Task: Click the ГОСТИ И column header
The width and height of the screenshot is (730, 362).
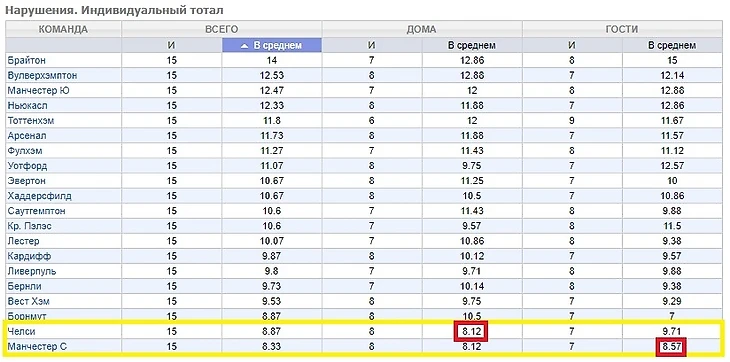Action: 572,46
